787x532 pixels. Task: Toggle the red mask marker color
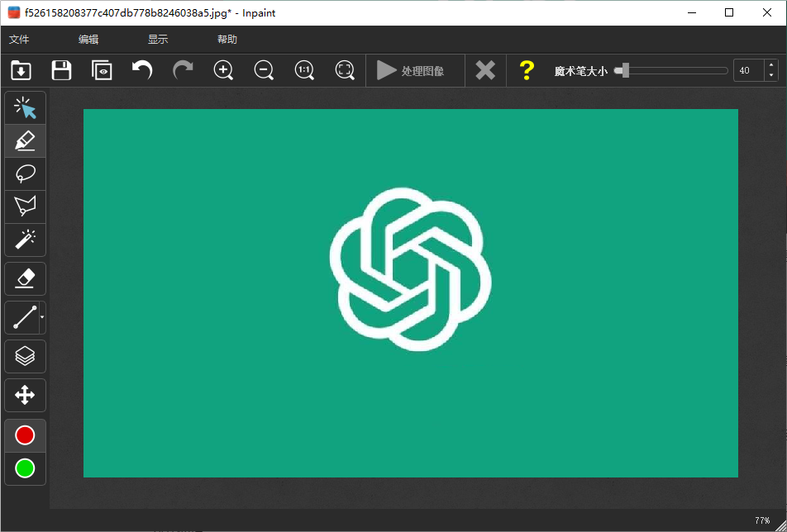click(25, 435)
